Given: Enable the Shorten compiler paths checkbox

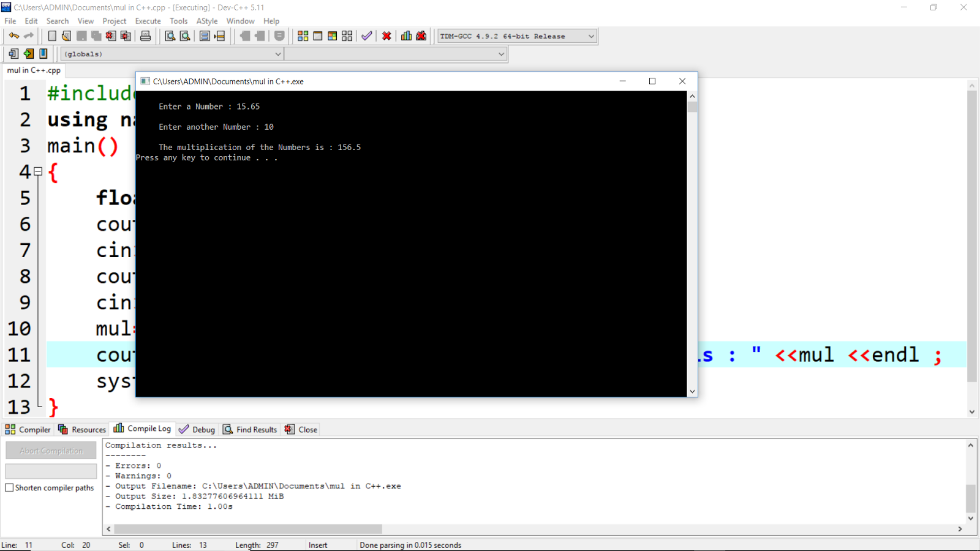Looking at the screenshot, I should (x=9, y=487).
